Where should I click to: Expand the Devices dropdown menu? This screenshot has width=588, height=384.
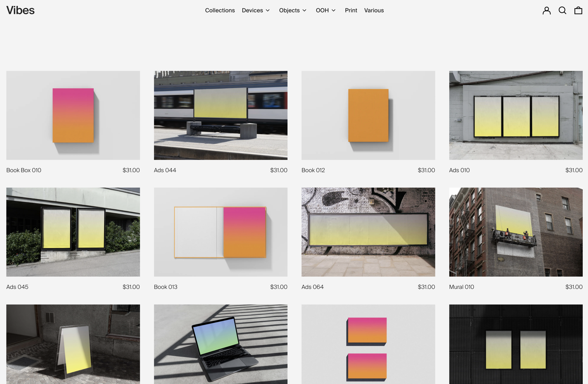coord(256,10)
